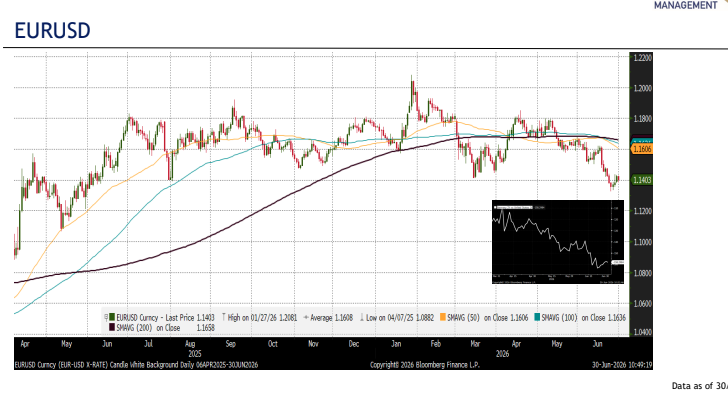728x401 pixels.
Task: Click the orange SMAVG (50) legend swatch
Action: point(443,317)
